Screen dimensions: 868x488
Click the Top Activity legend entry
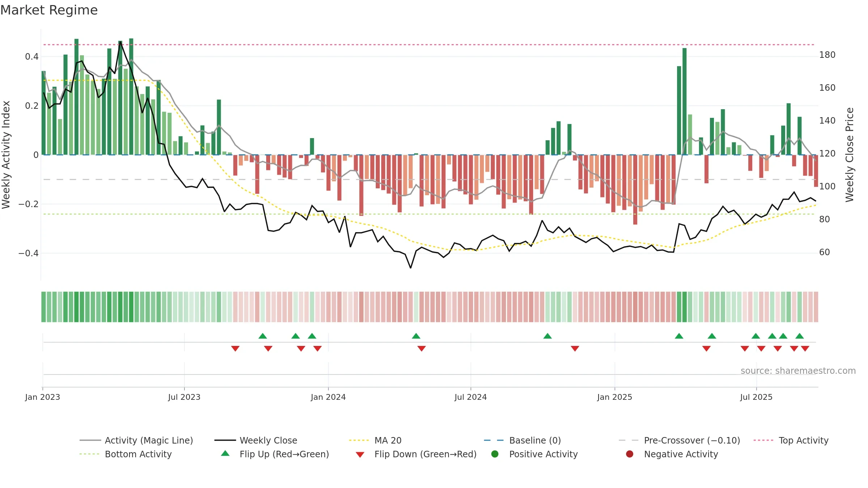(791, 440)
